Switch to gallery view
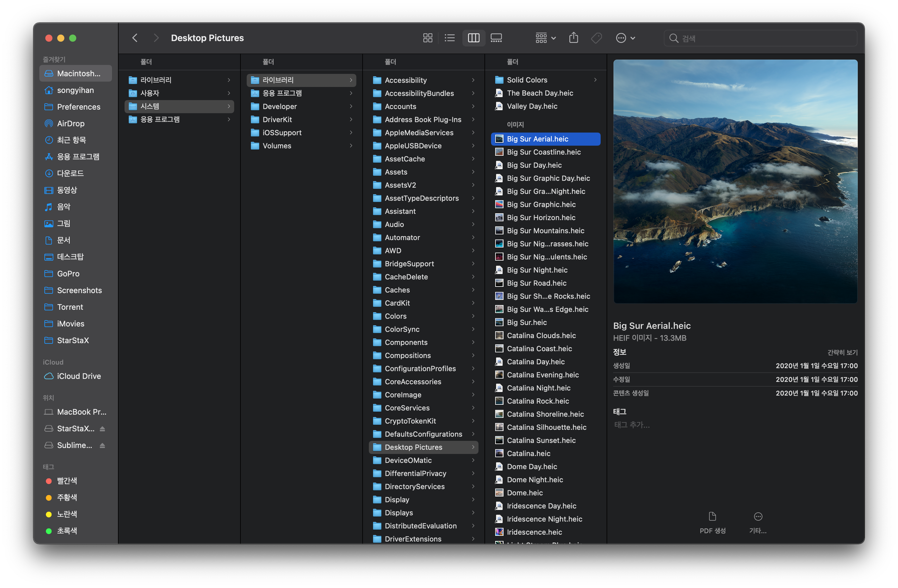The width and height of the screenshot is (898, 588). coord(496,38)
